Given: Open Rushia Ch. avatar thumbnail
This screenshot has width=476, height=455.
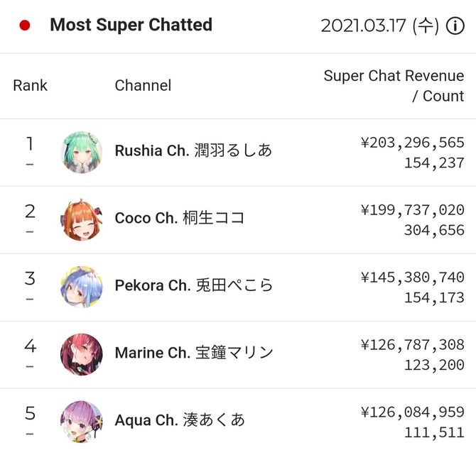Looking at the screenshot, I should click(82, 153).
